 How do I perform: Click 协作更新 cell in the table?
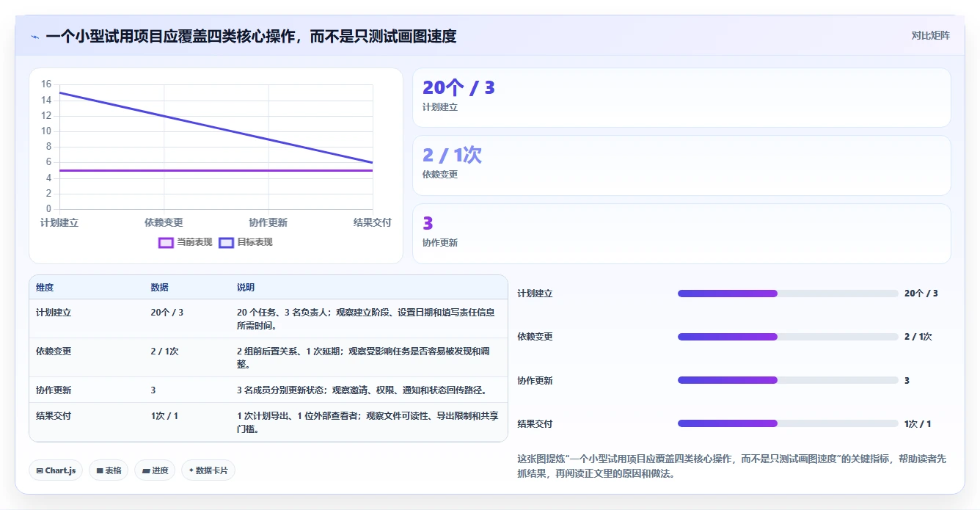point(54,390)
